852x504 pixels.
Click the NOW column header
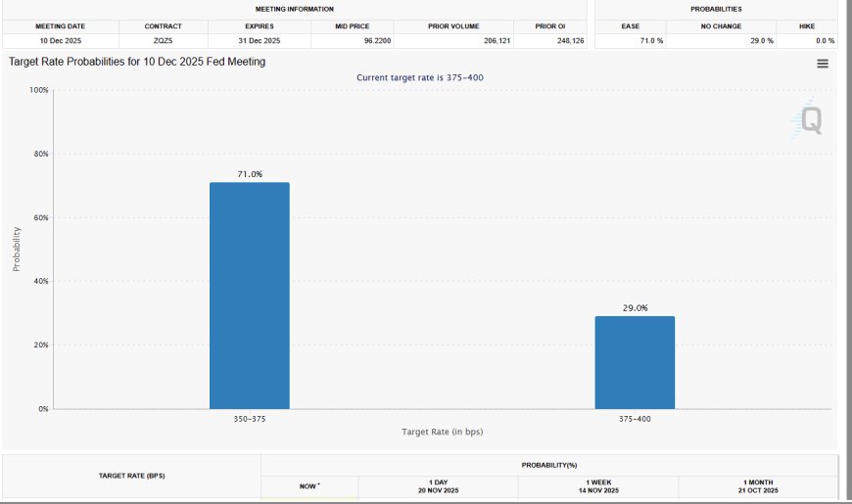309,486
